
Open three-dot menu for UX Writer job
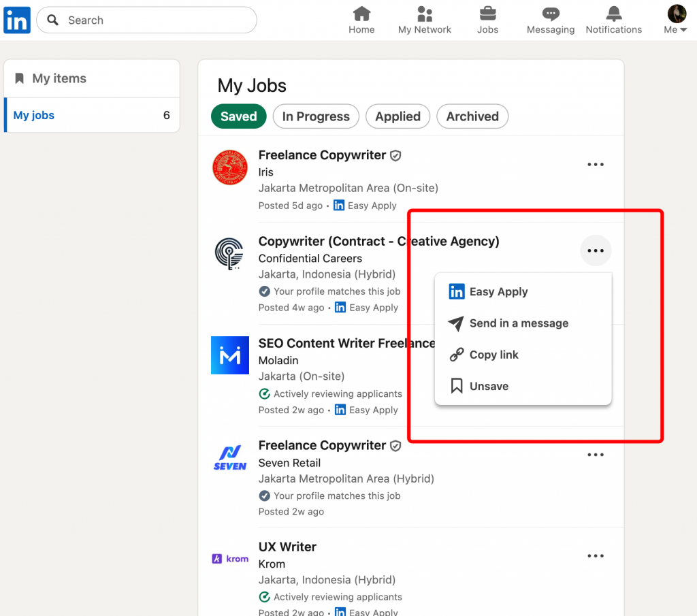596,556
